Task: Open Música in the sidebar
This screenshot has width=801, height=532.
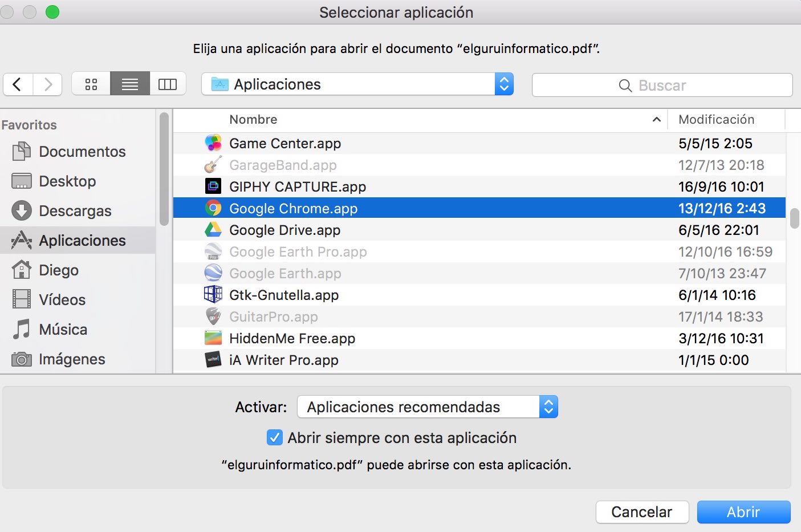Action: click(x=78, y=329)
